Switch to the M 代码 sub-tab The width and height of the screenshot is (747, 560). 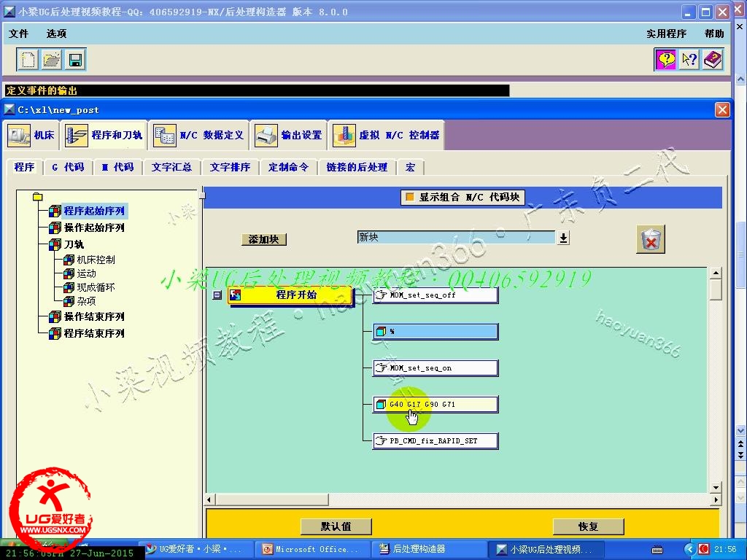point(117,167)
